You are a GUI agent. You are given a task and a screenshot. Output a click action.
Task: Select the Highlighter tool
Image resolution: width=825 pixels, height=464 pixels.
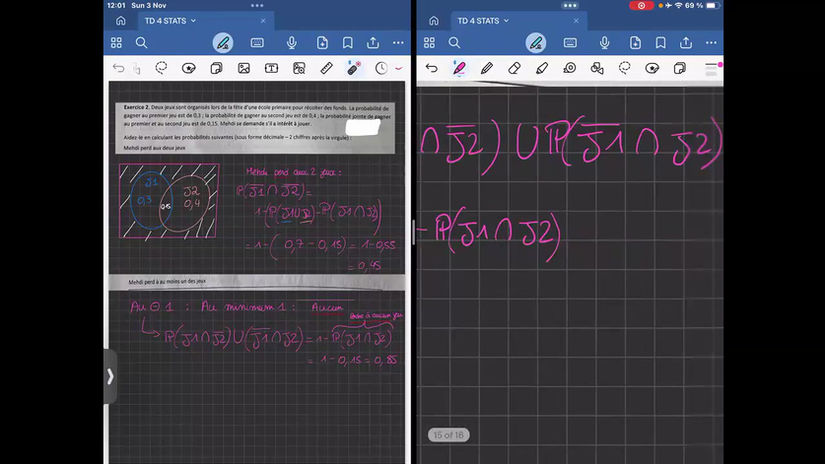pyautogui.click(x=542, y=68)
